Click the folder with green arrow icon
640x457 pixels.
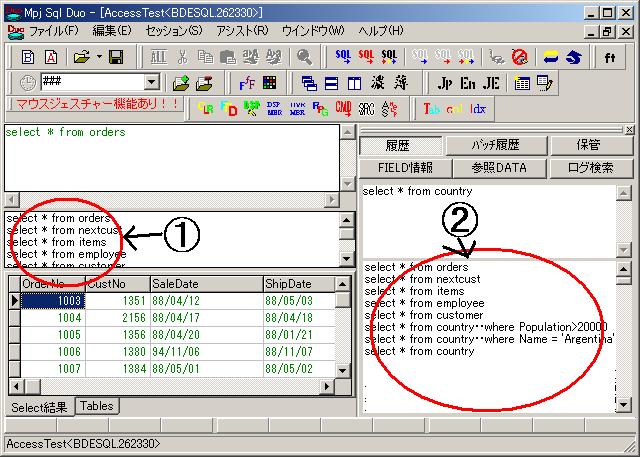181,83
